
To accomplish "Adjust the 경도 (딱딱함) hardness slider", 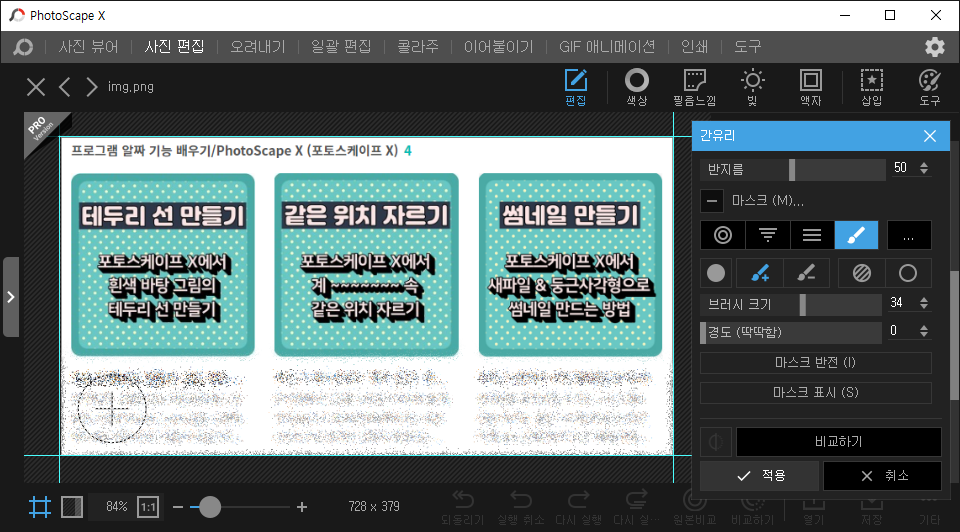I will (791, 332).
